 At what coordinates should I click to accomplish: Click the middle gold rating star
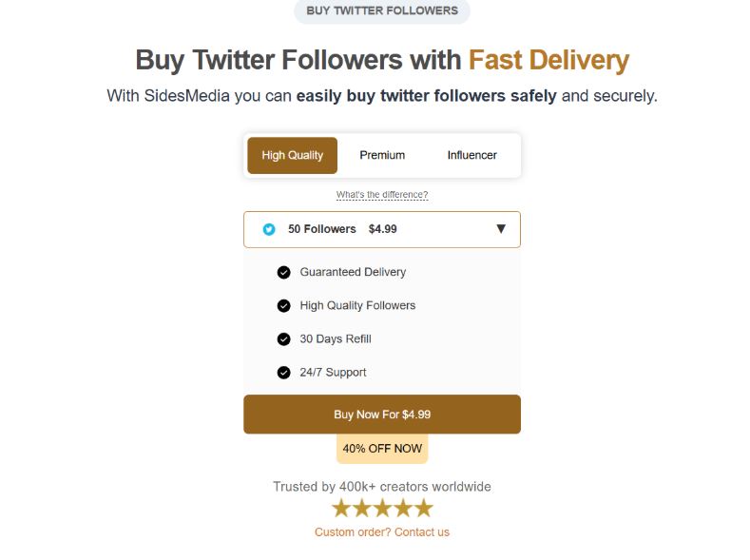point(382,509)
